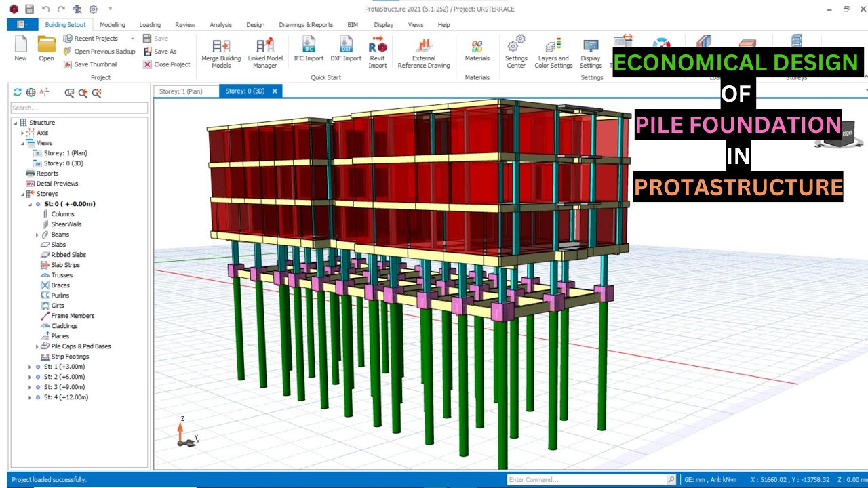Expand storey St: 1 (+3.00m)
The width and height of the screenshot is (868, 488).
pyautogui.click(x=30, y=367)
